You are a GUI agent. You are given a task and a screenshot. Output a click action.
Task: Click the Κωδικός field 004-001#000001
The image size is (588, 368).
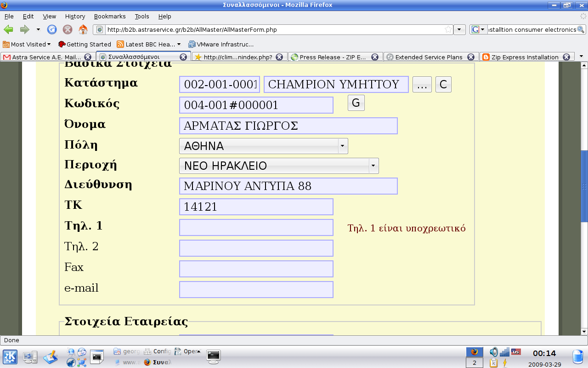[256, 105]
